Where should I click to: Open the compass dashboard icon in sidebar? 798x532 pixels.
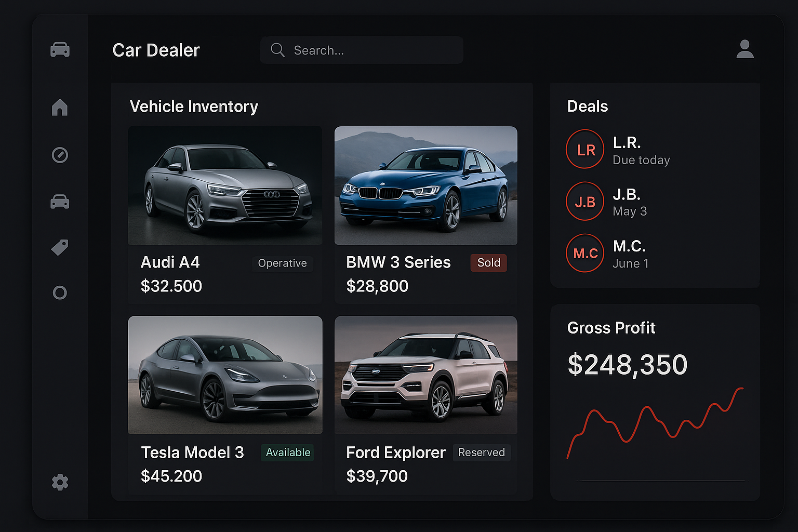[x=60, y=155]
